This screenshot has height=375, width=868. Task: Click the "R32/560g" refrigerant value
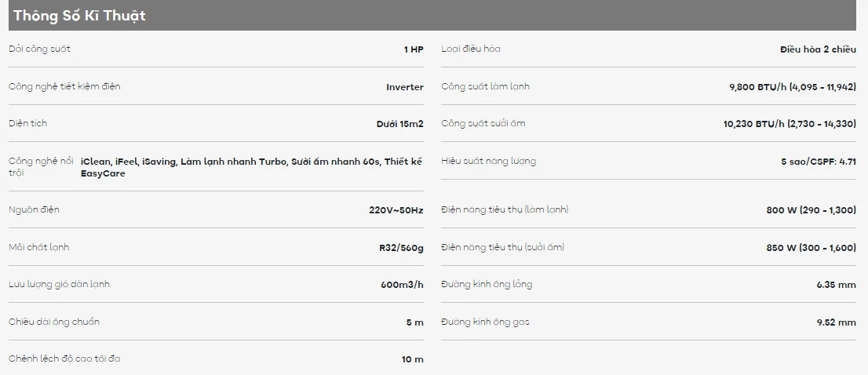coord(401,248)
